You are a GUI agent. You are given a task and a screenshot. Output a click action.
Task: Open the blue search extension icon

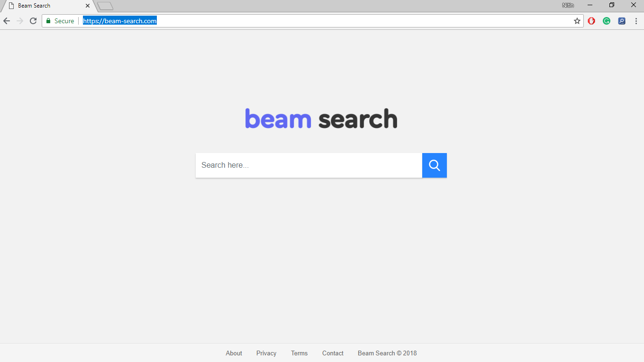click(622, 21)
